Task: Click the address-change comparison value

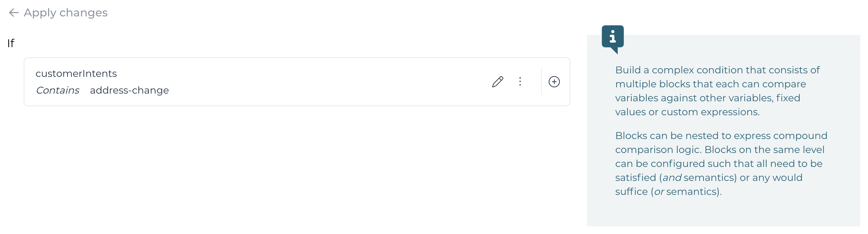Action: pos(129,90)
